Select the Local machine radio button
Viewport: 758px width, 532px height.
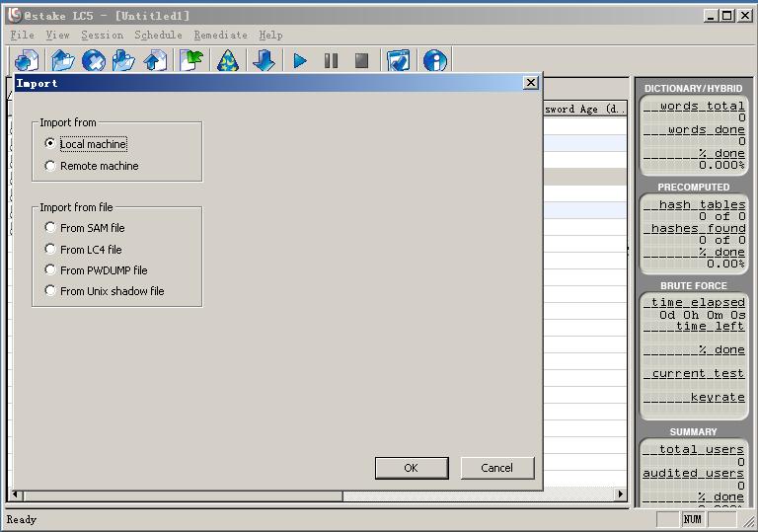point(49,144)
